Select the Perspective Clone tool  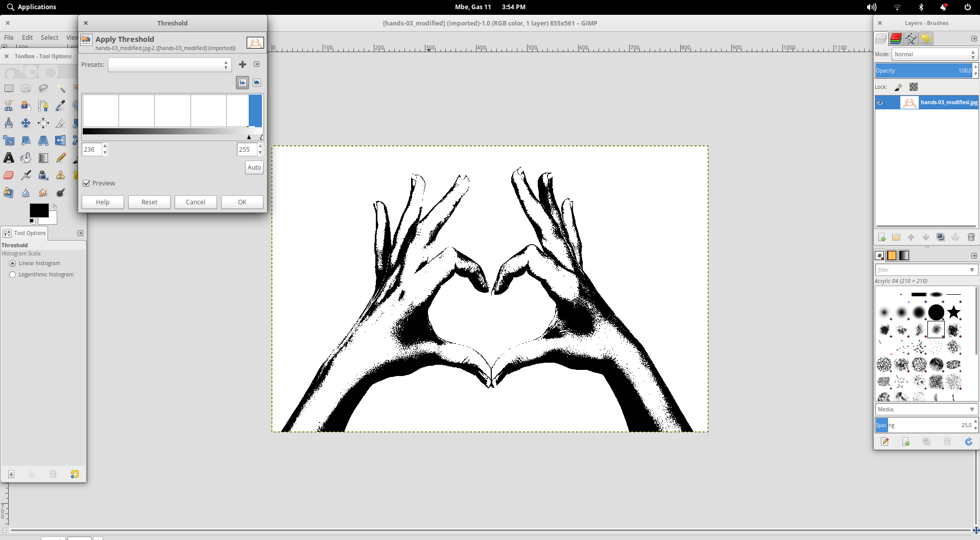tap(9, 193)
